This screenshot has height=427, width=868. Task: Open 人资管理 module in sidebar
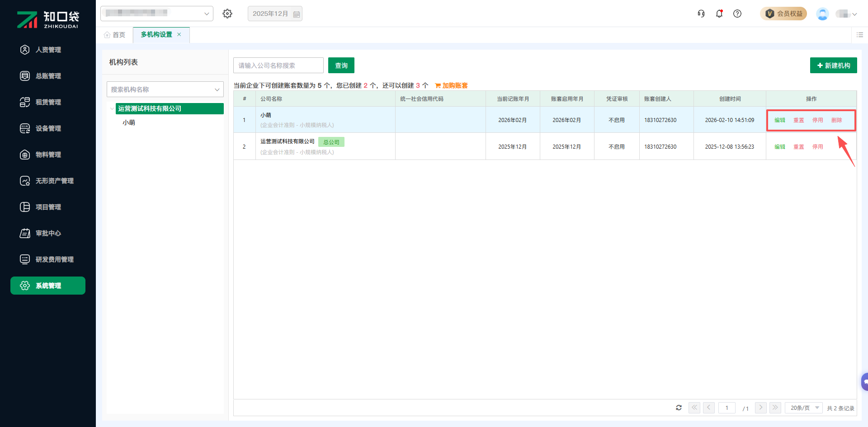coord(48,50)
